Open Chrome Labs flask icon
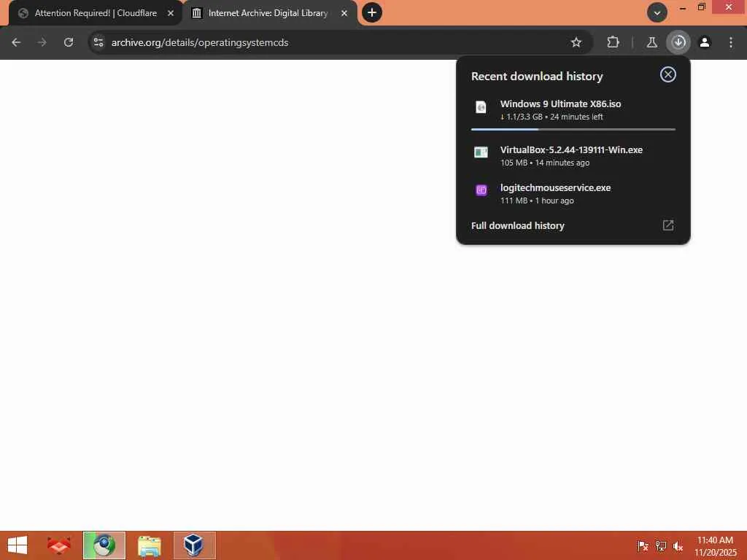The height and width of the screenshot is (560, 747). click(651, 42)
